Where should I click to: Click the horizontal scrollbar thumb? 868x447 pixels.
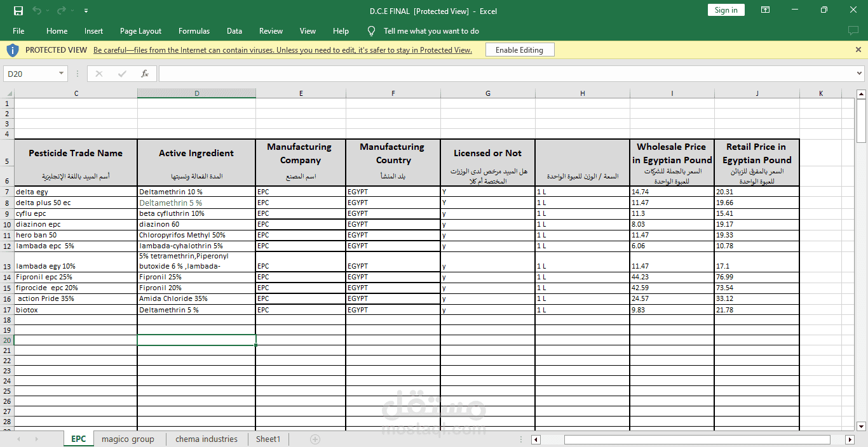coord(697,439)
